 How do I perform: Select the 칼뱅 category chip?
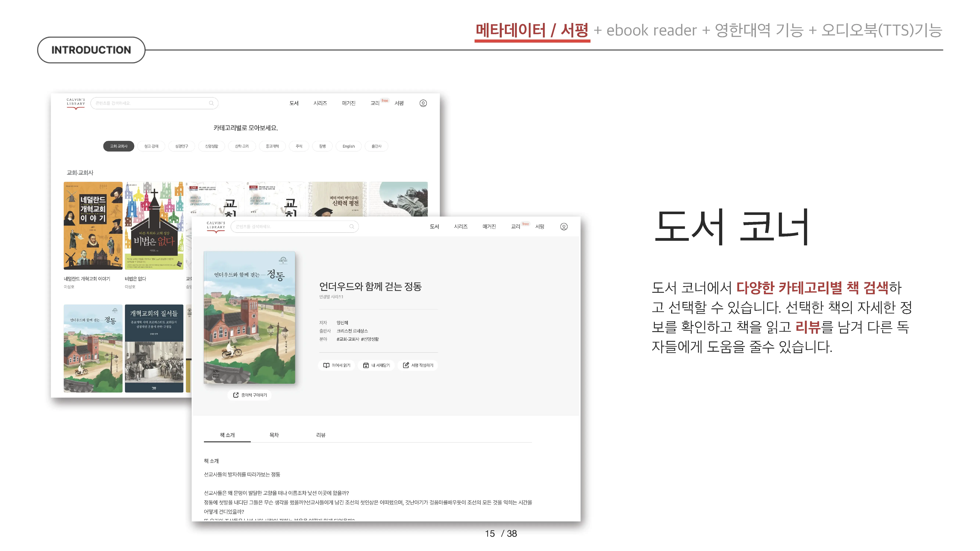pos(322,146)
